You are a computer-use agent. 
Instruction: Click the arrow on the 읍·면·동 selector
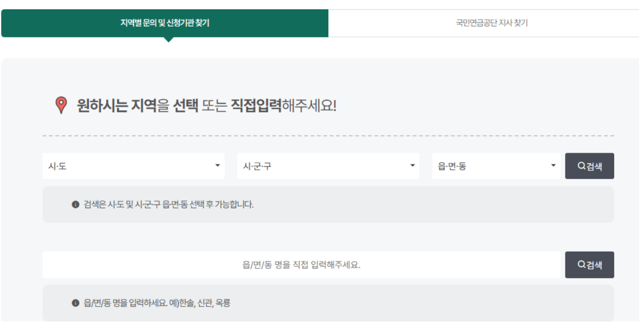[x=553, y=166]
